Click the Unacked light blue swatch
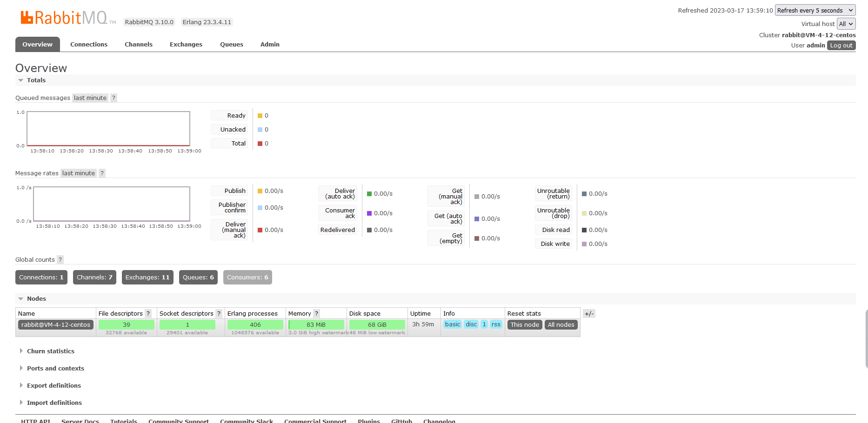Image resolution: width=868 pixels, height=423 pixels. pyautogui.click(x=260, y=129)
